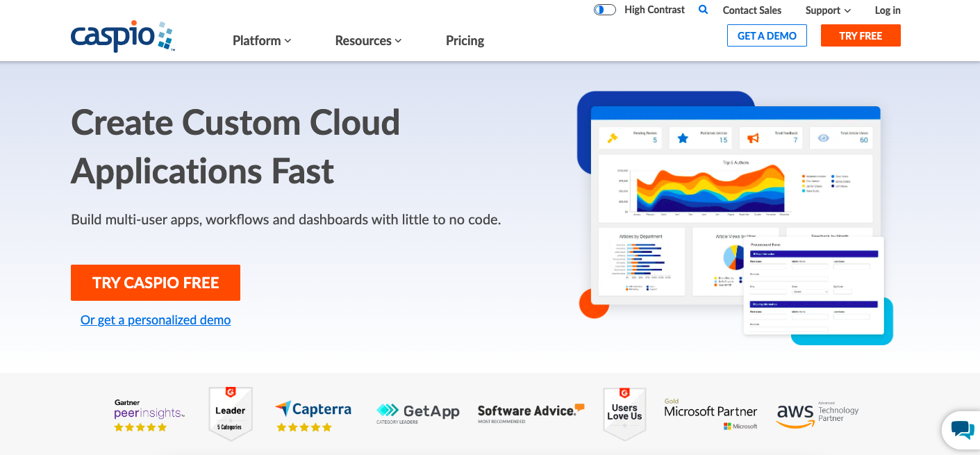The image size is (980, 455).
Task: Click the Capterra rating logo
Action: click(313, 416)
